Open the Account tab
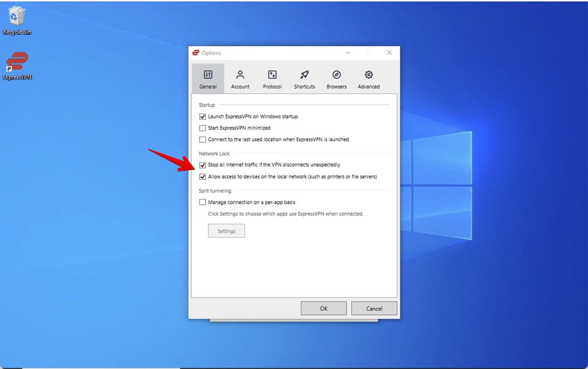The height and width of the screenshot is (369, 588). coord(240,78)
